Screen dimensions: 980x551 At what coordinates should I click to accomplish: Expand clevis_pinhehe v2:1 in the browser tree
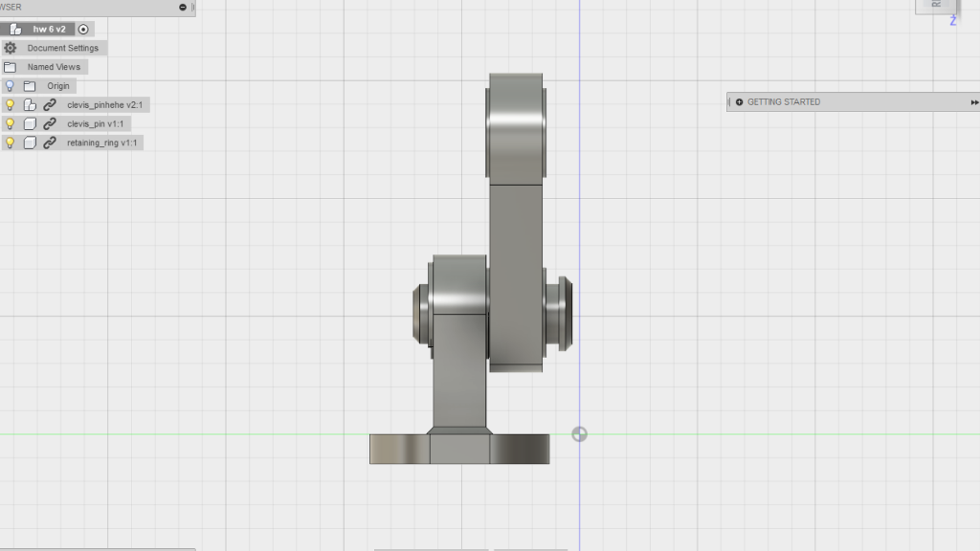2,104
